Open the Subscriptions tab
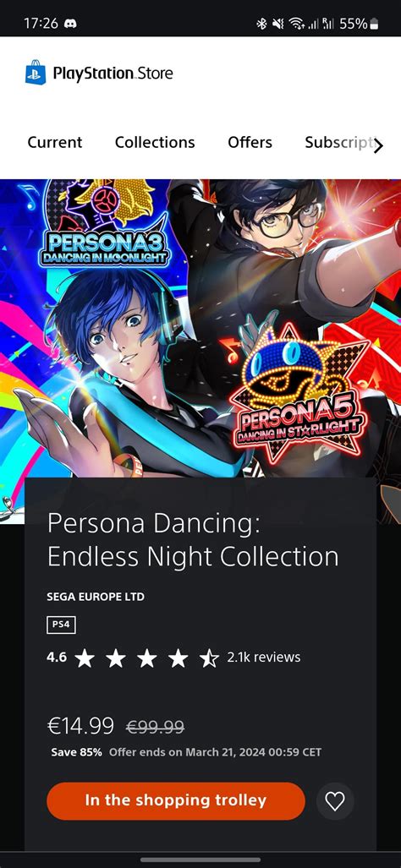 coord(339,142)
